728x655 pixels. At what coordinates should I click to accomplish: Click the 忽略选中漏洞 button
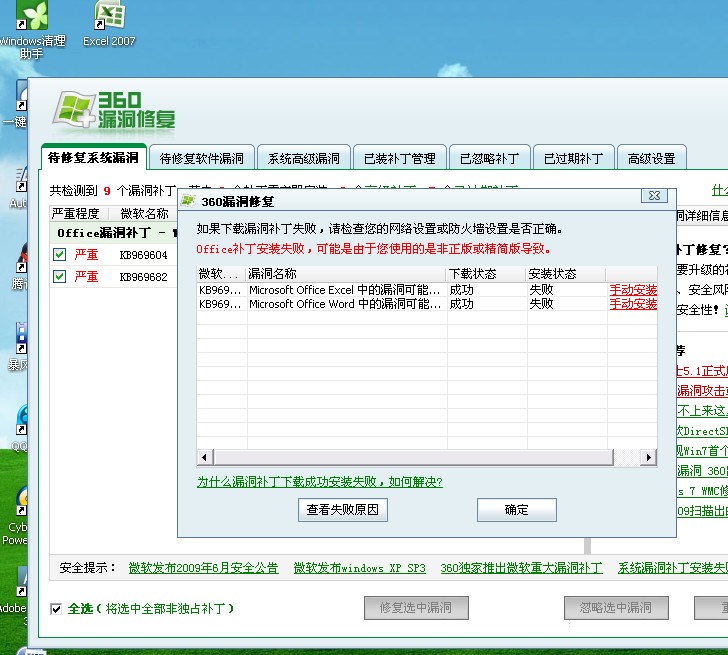616,608
